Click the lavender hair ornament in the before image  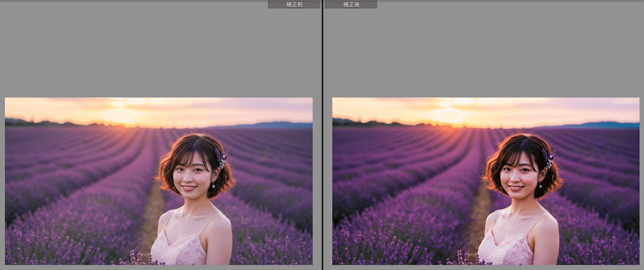pos(221,157)
